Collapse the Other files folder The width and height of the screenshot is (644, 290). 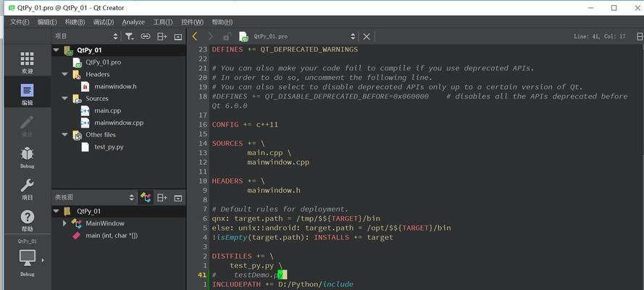(x=65, y=135)
